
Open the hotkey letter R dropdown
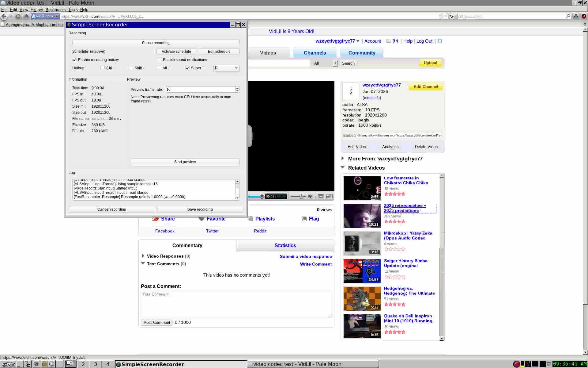226,68
